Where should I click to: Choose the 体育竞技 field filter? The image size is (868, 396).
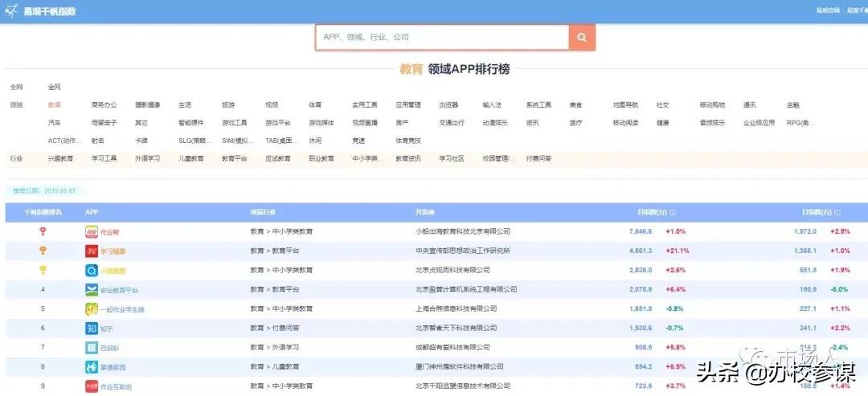pyautogui.click(x=408, y=141)
